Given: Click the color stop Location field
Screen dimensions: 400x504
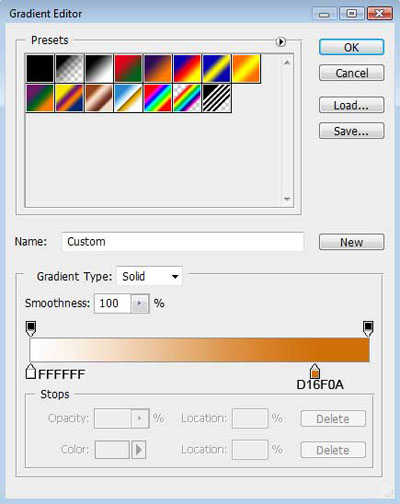Looking at the screenshot, I should [x=250, y=450].
